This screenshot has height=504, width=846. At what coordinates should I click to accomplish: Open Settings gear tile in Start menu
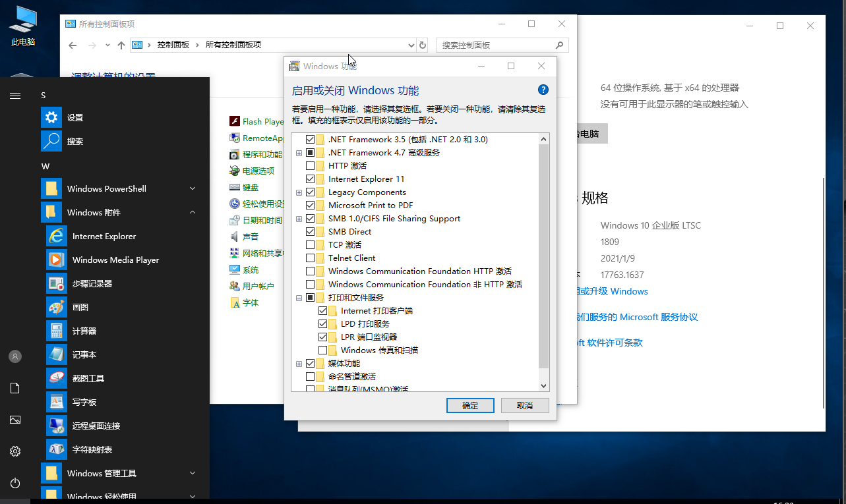51,117
